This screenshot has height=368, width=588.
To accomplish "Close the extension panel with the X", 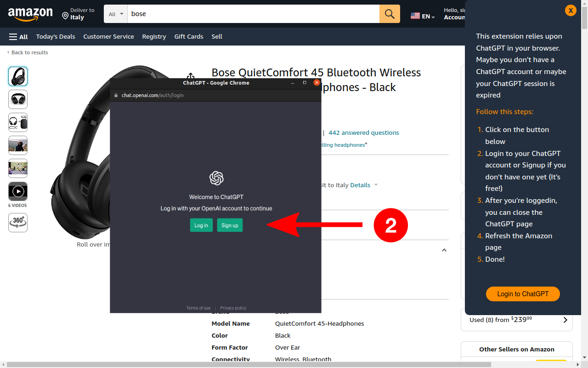I will pyautogui.click(x=571, y=10).
